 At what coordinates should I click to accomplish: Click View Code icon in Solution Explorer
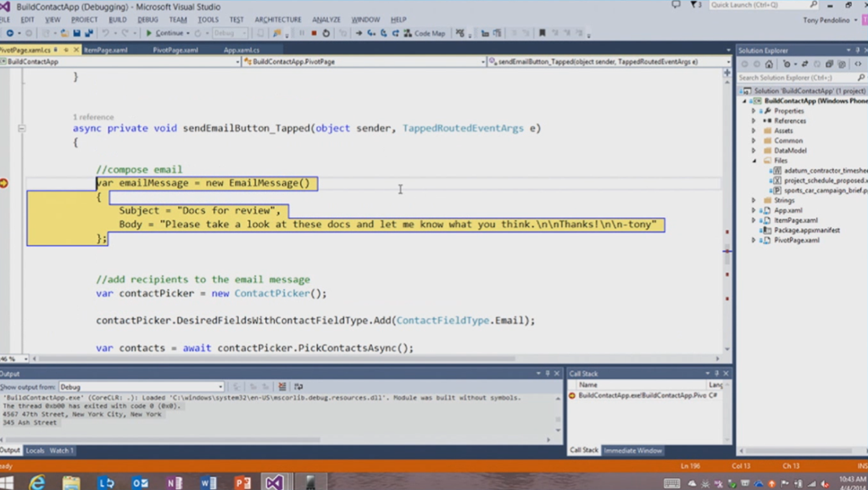coord(858,64)
